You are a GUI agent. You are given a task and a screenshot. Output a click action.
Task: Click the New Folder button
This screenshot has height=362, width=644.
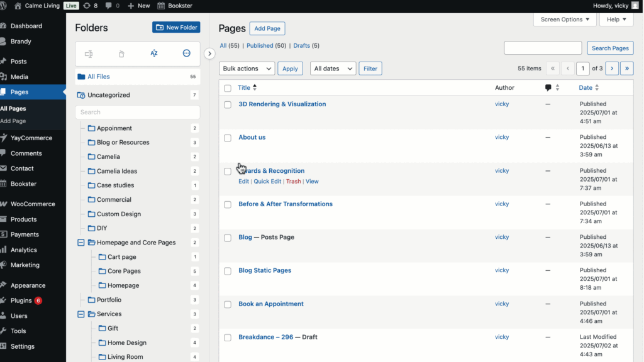[175, 27]
